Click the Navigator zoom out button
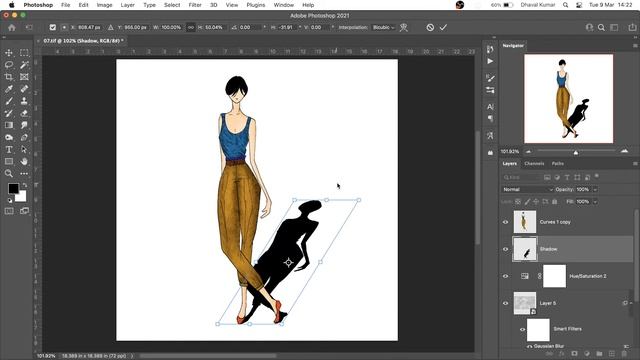640x360 pixels. point(528,151)
